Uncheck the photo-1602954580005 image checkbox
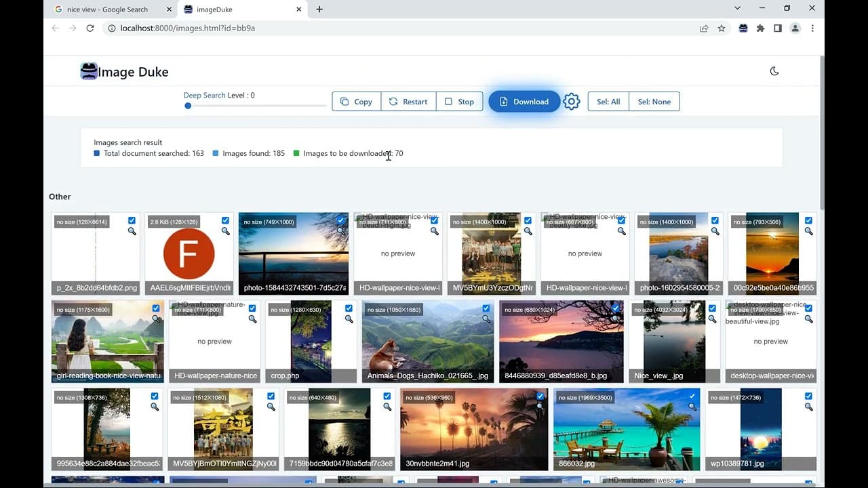868x488 pixels. point(715,220)
